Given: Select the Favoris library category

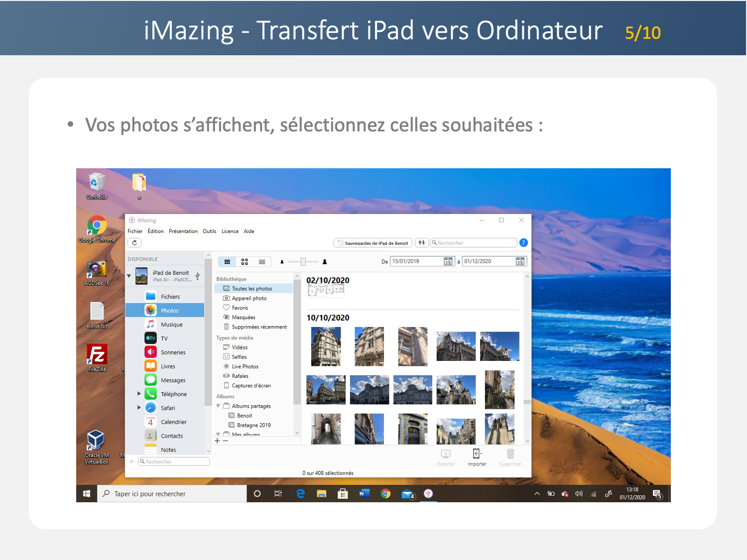Looking at the screenshot, I should pos(240,308).
